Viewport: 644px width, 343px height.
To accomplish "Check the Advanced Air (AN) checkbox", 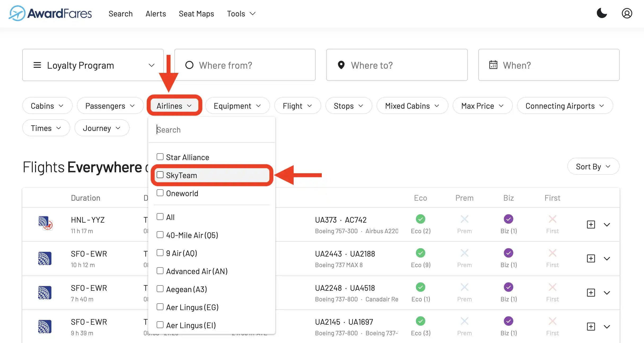I will (160, 271).
